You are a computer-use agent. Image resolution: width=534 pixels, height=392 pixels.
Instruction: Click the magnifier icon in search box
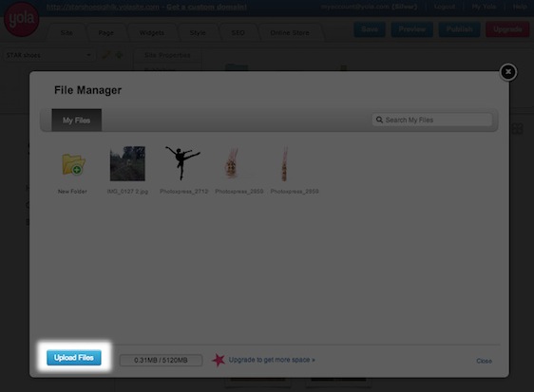coord(379,120)
